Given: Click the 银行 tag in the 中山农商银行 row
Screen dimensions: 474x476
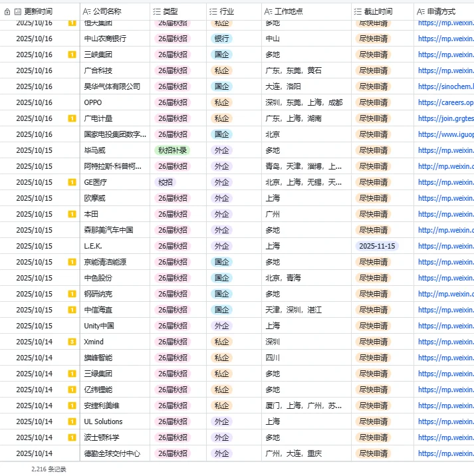Looking at the screenshot, I should pos(221,39).
